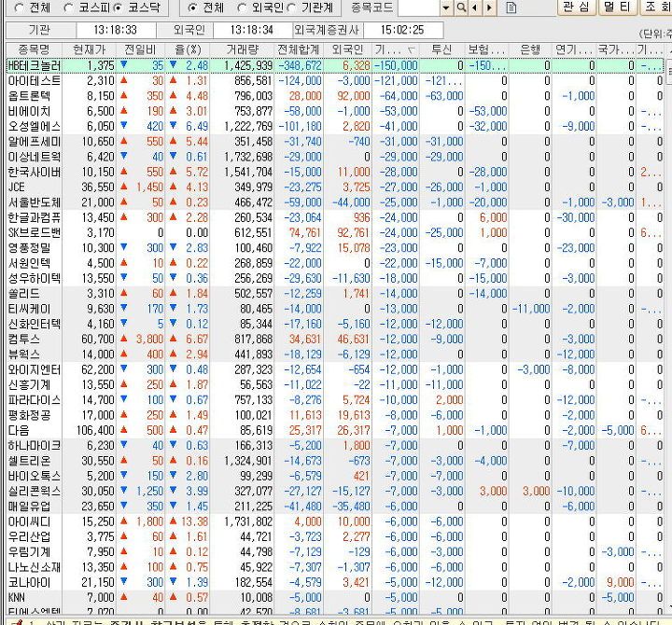Select the 비에이치 stock row

[335, 111]
